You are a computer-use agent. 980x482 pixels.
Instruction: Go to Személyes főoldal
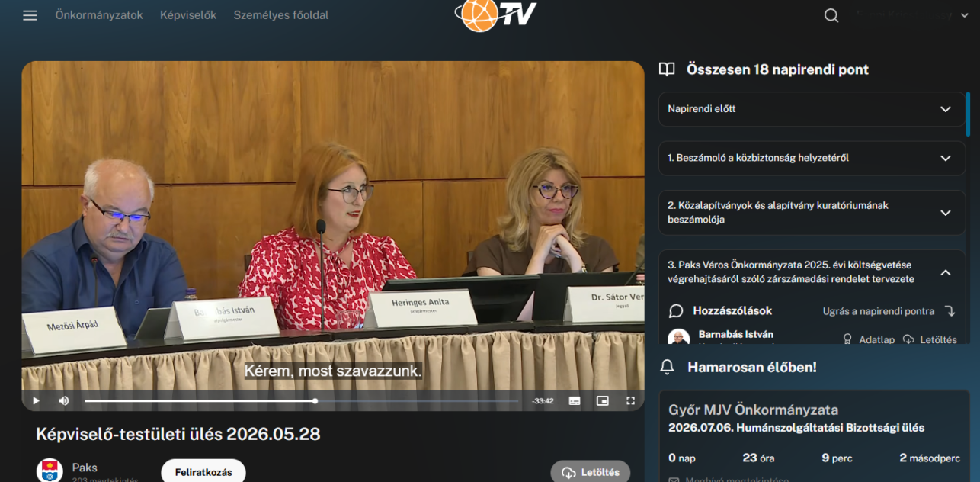[281, 15]
